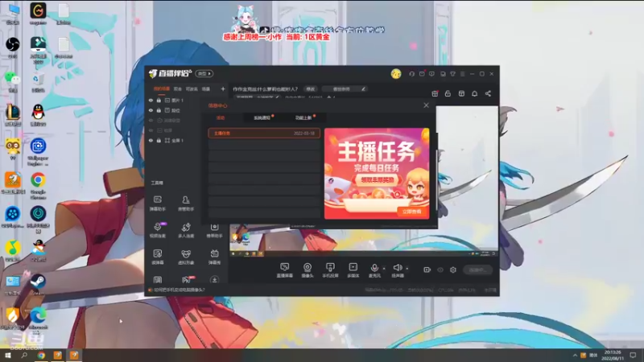Add the Camera source
The height and width of the screenshot is (362, 644).
(308, 270)
